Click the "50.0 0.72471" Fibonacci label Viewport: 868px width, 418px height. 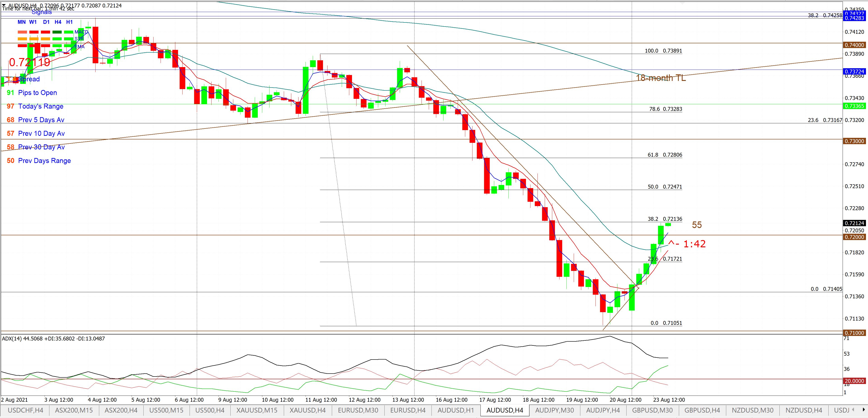coord(665,187)
